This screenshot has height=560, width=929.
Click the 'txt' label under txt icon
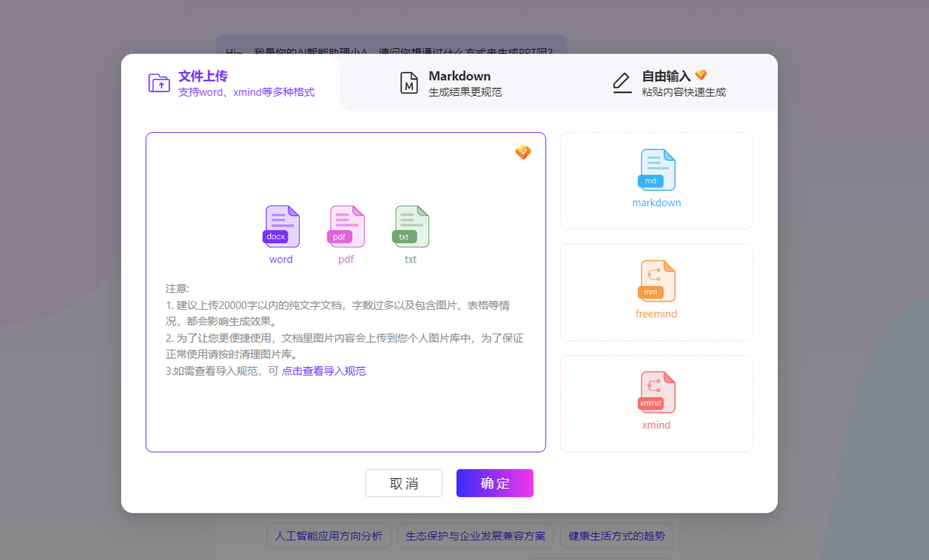(411, 260)
